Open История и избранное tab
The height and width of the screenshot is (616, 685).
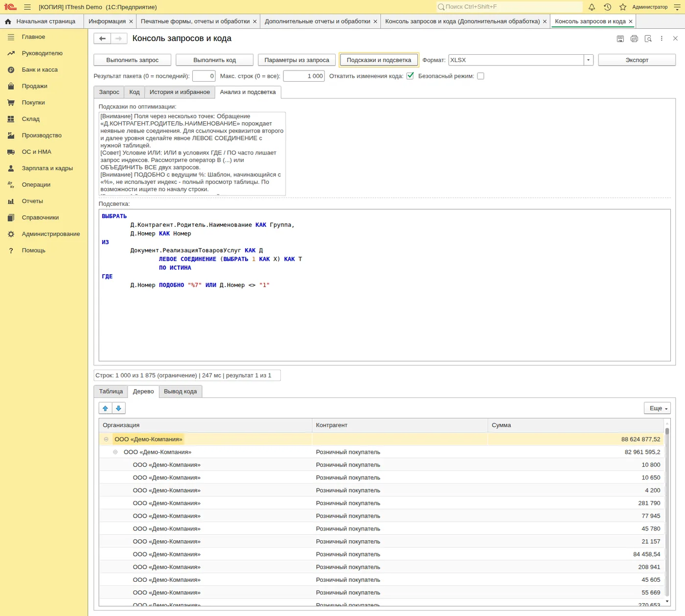tap(180, 92)
